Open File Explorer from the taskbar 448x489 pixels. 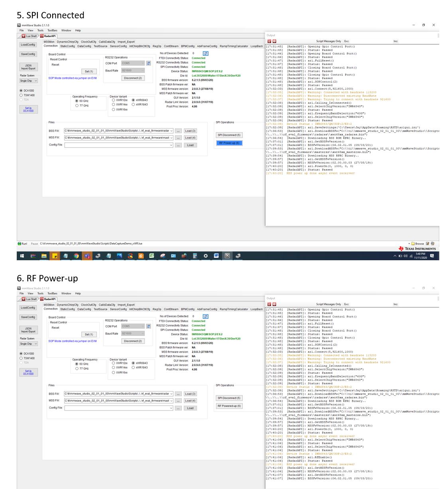click(44, 256)
